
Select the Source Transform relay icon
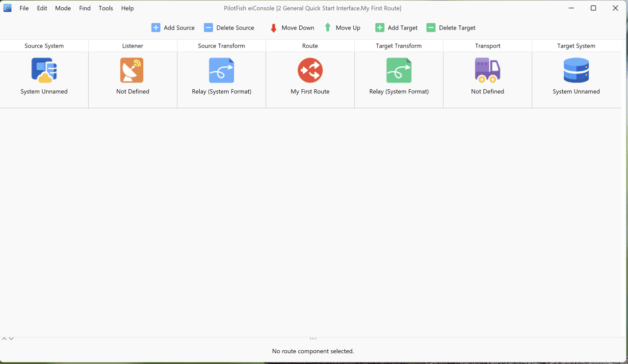222,70
